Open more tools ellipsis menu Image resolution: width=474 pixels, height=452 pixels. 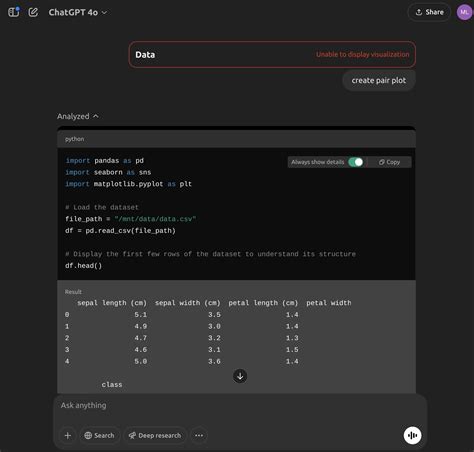tap(199, 435)
